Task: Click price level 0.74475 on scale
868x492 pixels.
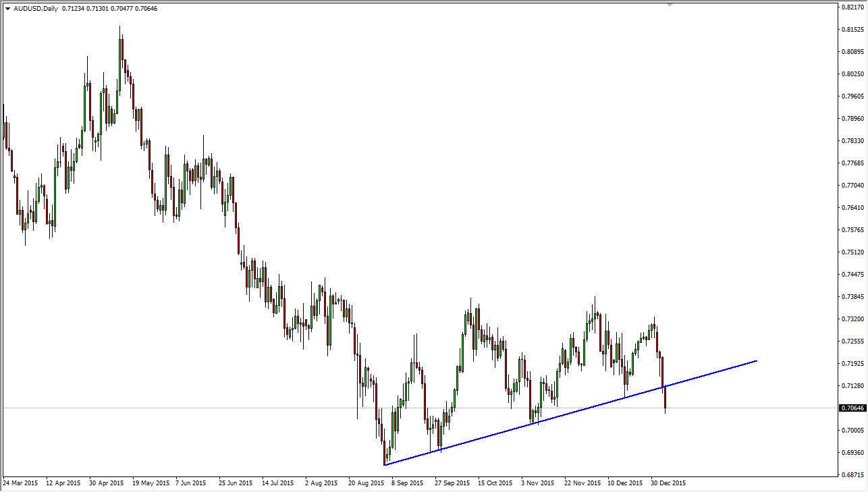Action: click(x=853, y=275)
